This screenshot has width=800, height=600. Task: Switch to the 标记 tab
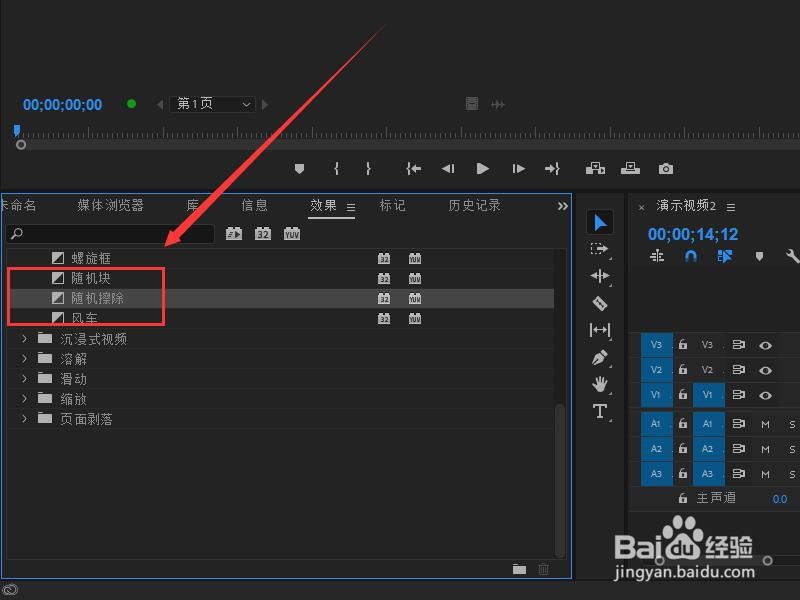coord(392,206)
